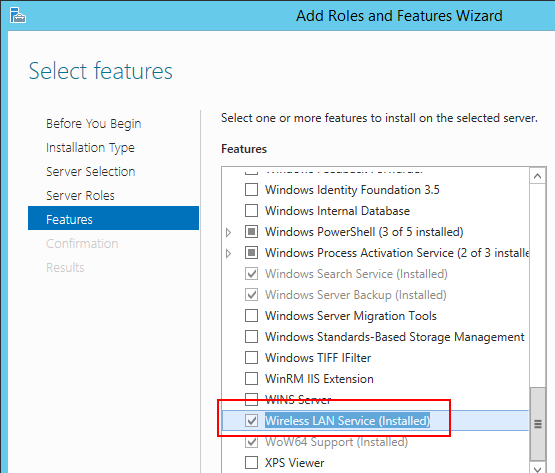The image size is (555, 473).
Task: Click the Windows Server Backup installed checkbox
Action: pyautogui.click(x=251, y=295)
